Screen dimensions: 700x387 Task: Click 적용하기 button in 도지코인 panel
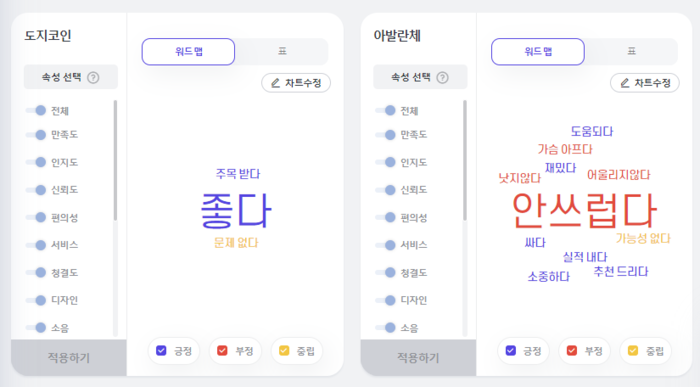pyautogui.click(x=69, y=358)
